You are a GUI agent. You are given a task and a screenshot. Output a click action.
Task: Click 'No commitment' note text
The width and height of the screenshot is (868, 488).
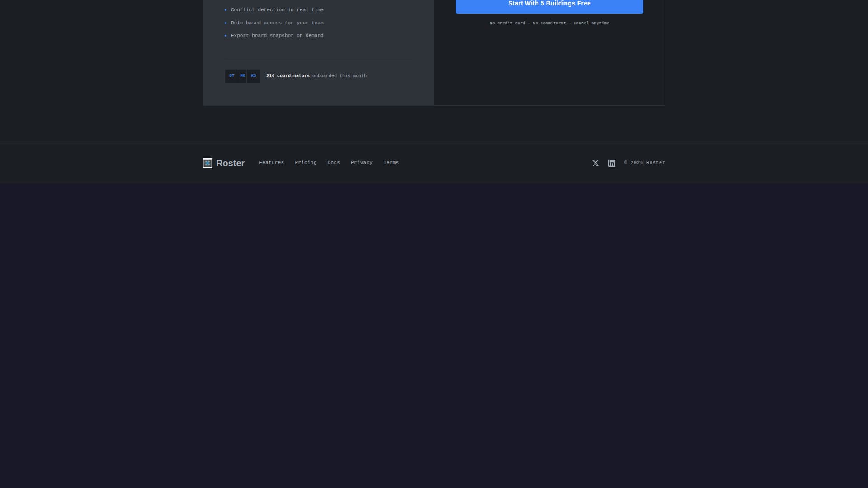click(x=549, y=23)
